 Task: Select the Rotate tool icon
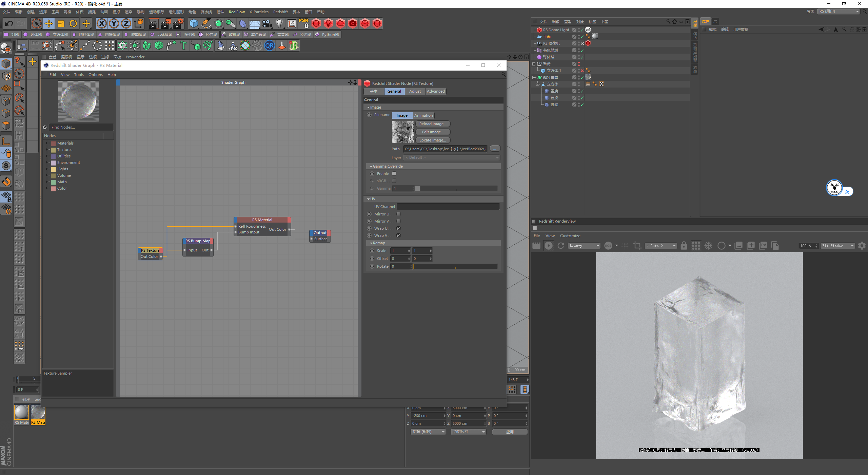click(73, 23)
